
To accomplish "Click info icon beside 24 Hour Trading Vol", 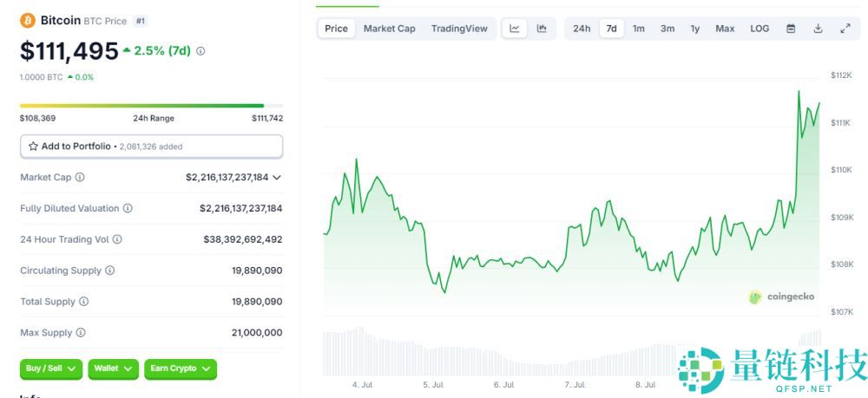I will coord(117,239).
